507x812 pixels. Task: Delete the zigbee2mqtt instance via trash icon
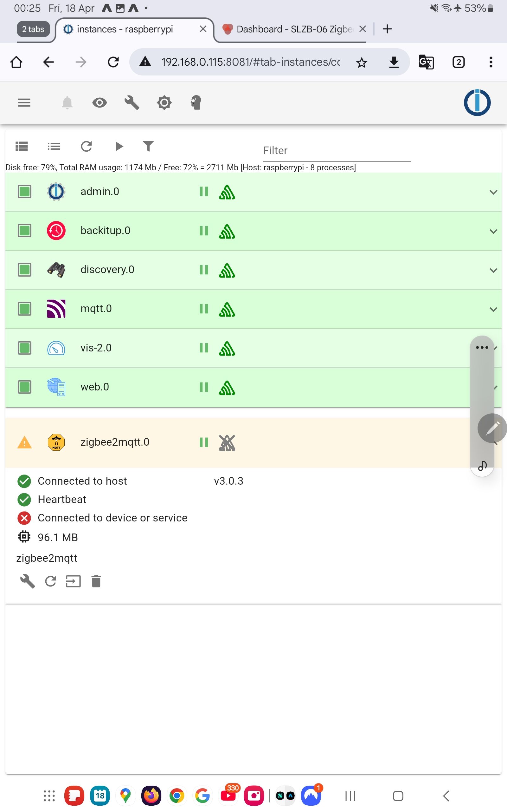click(96, 581)
